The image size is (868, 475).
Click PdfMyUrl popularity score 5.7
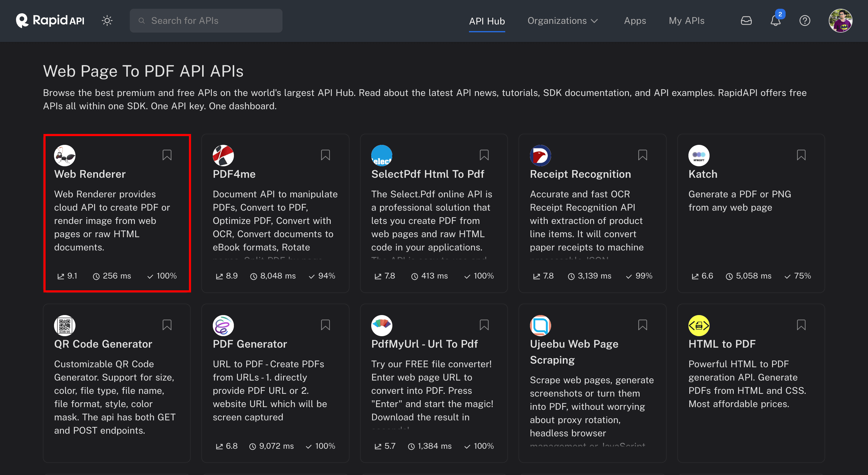pyautogui.click(x=385, y=446)
